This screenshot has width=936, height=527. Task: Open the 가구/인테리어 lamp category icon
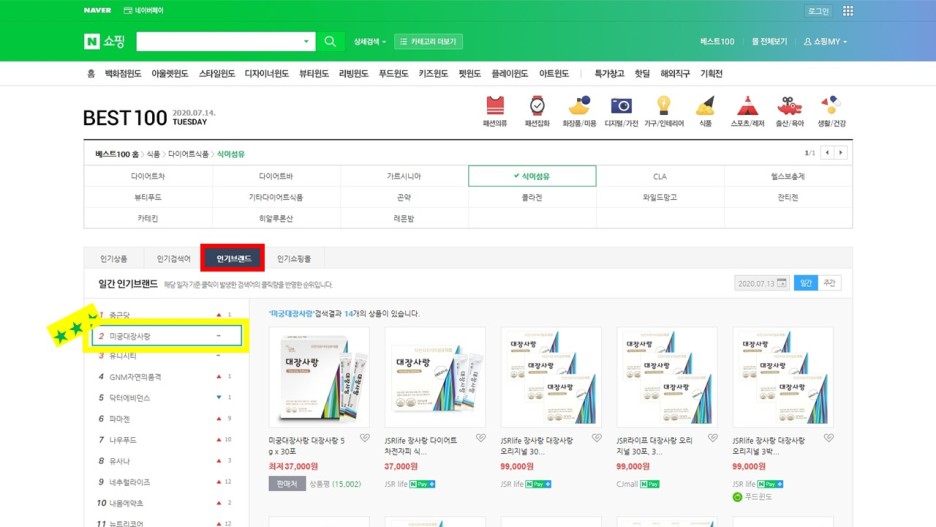pos(664,110)
